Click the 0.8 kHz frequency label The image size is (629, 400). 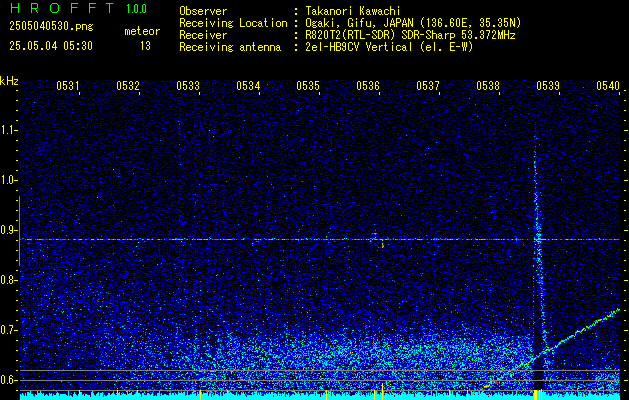[x=8, y=280]
